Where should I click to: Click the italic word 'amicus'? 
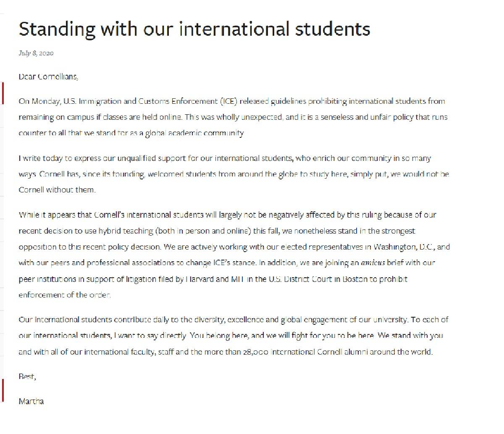coord(373,263)
